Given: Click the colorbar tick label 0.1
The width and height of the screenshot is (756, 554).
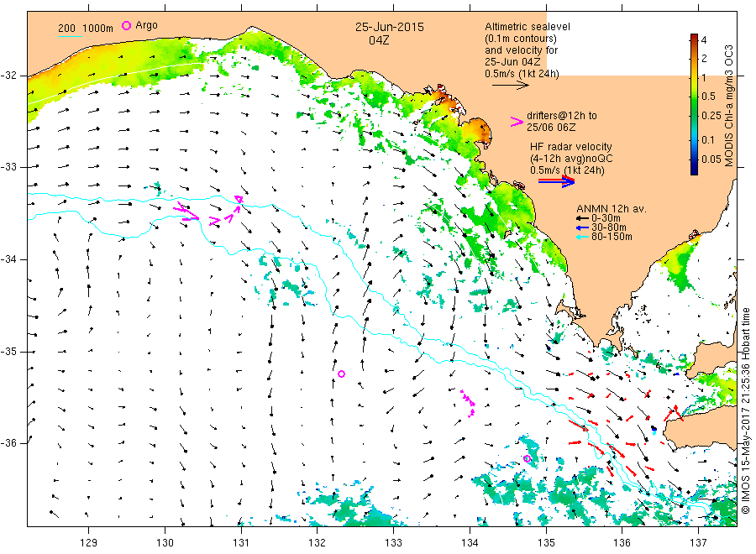Looking at the screenshot, I should [708, 140].
